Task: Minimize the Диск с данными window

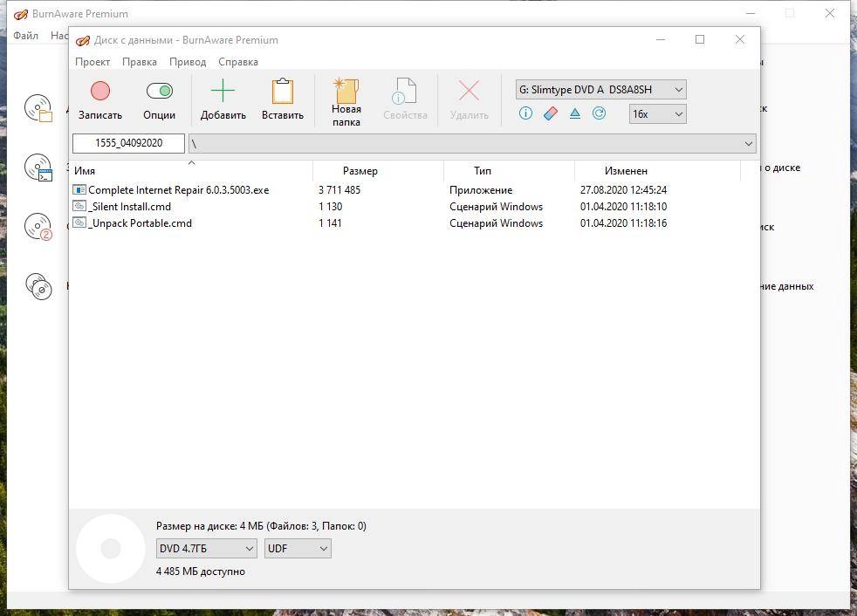Action: click(661, 39)
